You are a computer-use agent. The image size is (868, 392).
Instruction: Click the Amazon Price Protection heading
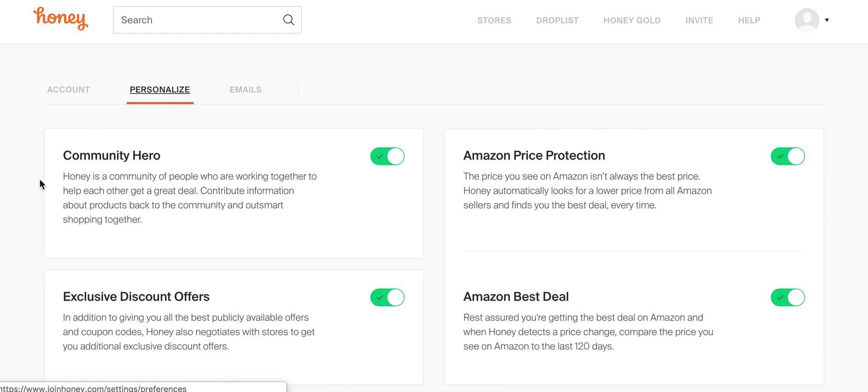[x=534, y=155]
